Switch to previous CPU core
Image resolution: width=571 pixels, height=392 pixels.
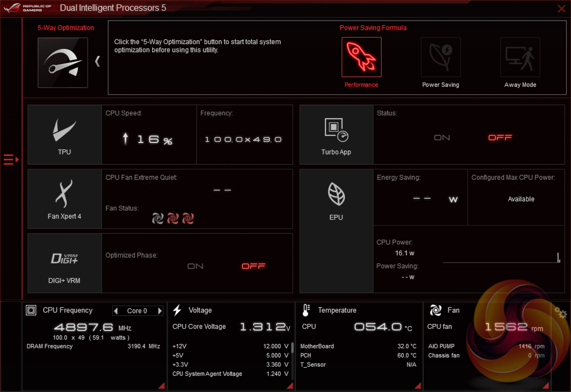coord(116,311)
